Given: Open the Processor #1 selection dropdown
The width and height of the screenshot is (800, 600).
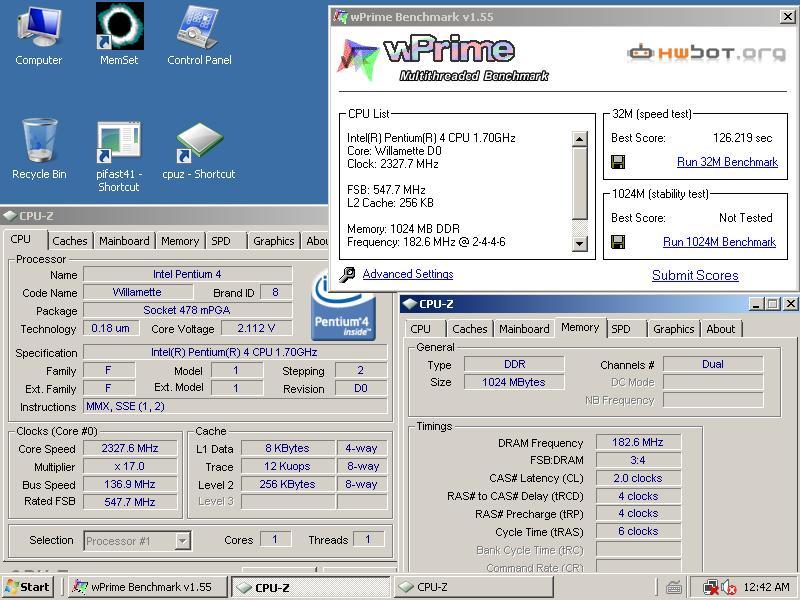Looking at the screenshot, I should click(182, 540).
